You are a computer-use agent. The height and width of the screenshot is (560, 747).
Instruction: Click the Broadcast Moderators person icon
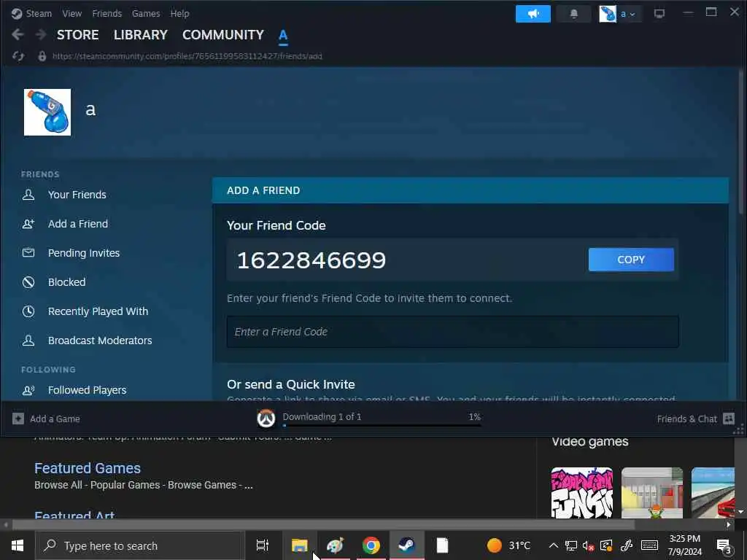pyautogui.click(x=28, y=340)
